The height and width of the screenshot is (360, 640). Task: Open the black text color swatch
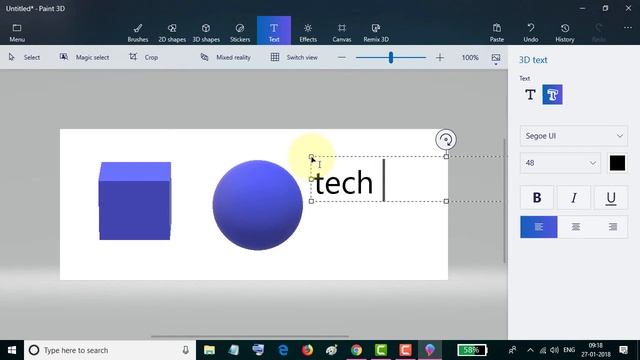coord(617,163)
